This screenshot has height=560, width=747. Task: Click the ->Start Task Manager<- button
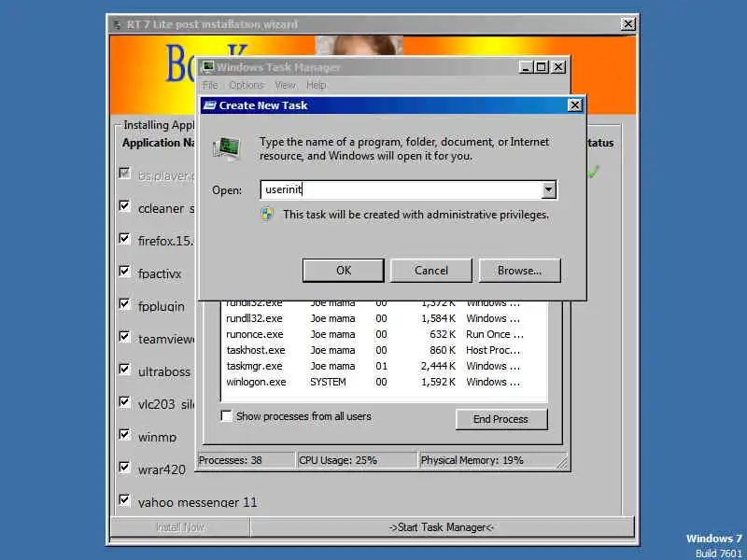point(442,527)
